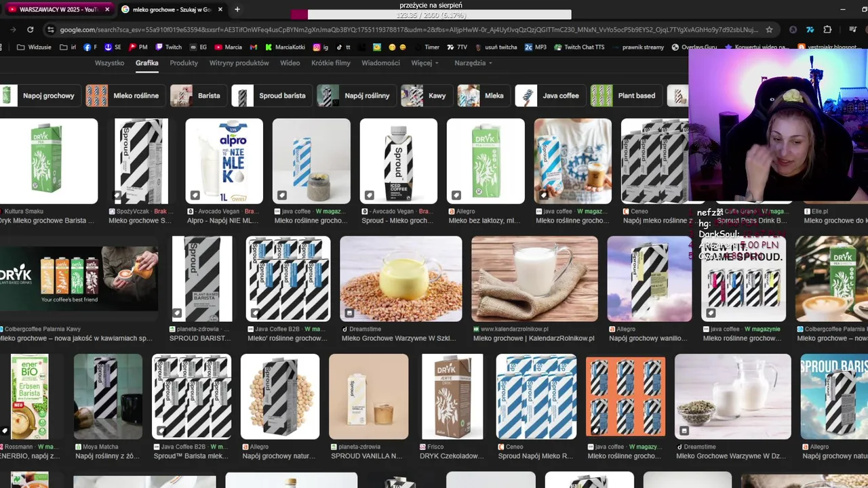Open the SE bookmark
The height and width of the screenshot is (488, 868).
pos(113,47)
